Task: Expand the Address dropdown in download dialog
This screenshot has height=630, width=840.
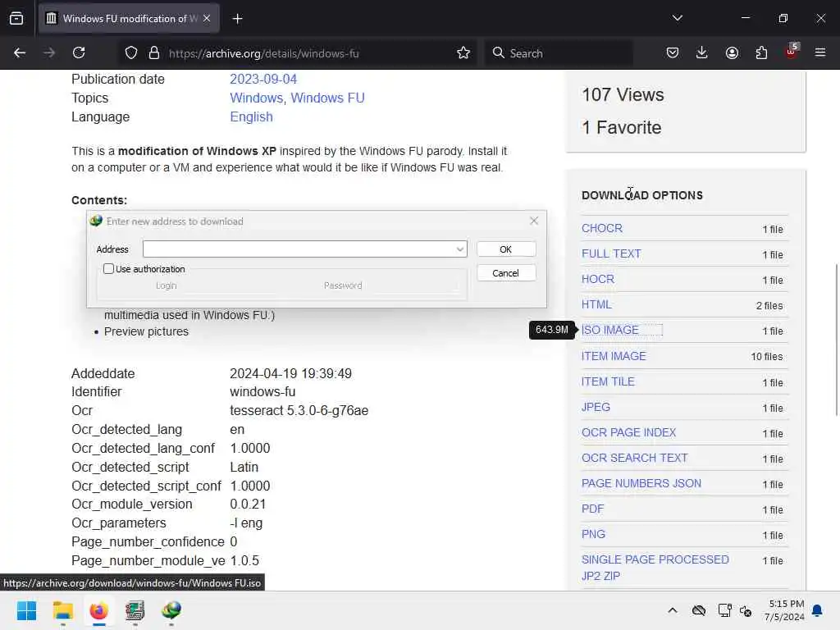Action: tap(459, 249)
